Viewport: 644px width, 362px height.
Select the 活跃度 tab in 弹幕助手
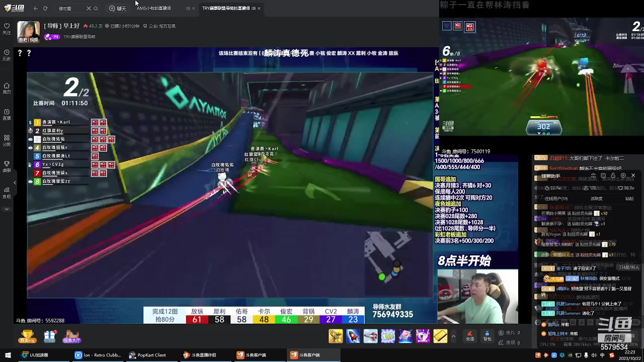click(597, 199)
